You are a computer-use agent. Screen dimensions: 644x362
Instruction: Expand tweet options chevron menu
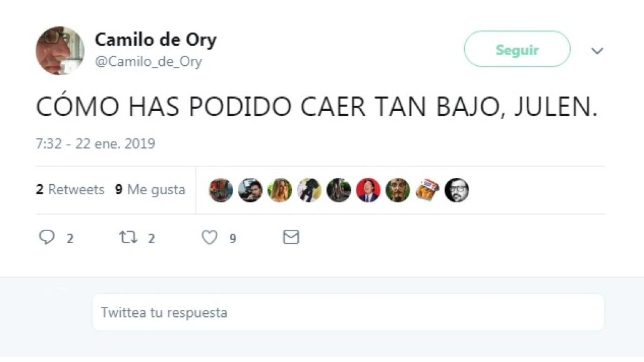(597, 51)
